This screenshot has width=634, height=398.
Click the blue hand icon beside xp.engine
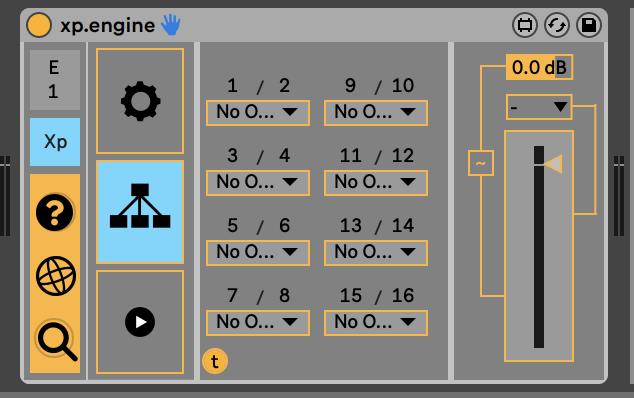[x=171, y=25]
